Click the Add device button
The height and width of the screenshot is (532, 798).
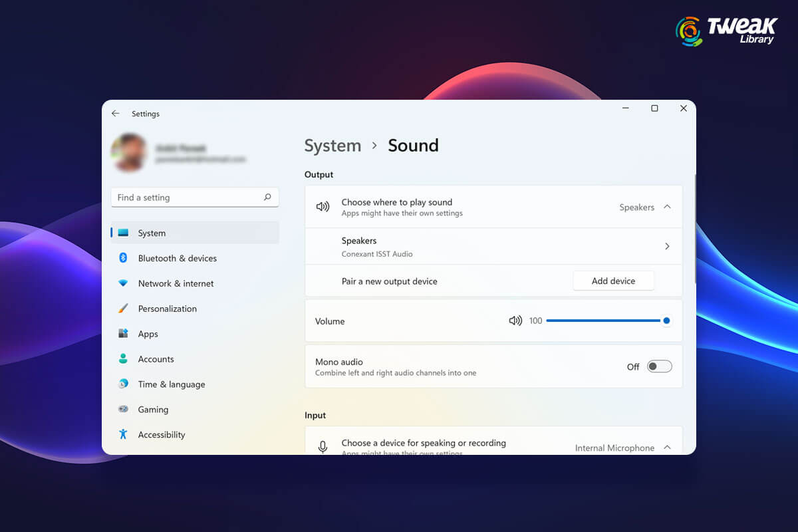613,281
